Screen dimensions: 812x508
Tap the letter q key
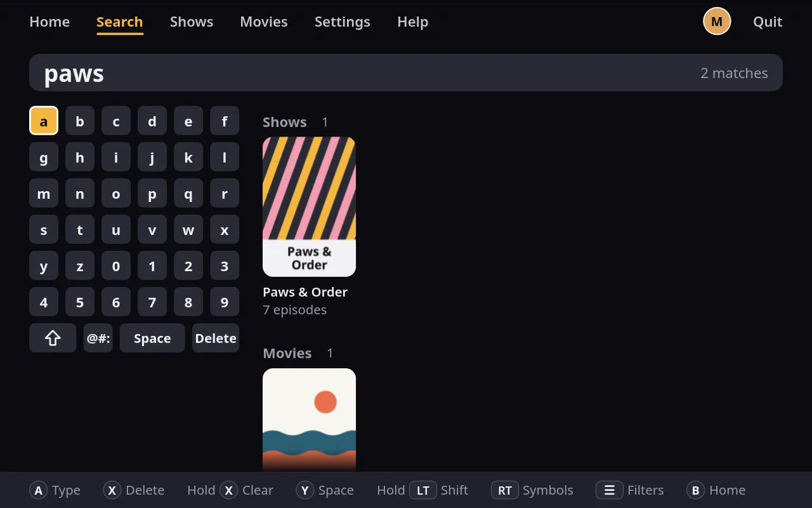188,193
